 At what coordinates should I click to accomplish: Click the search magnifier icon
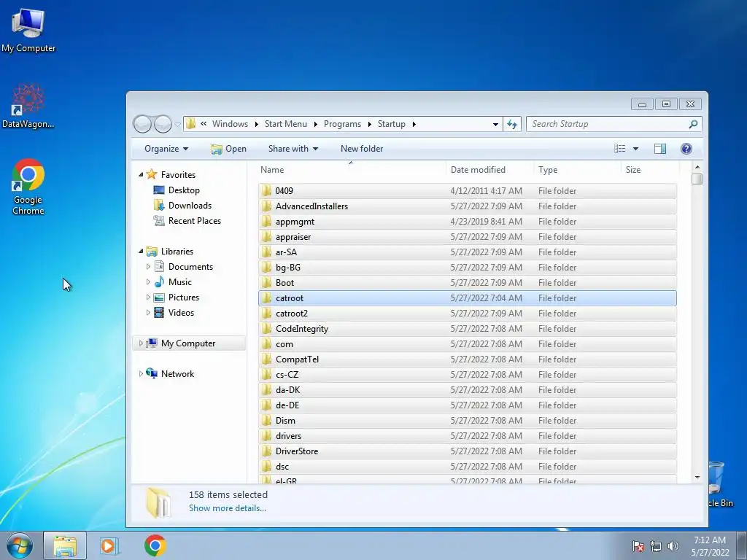point(693,124)
